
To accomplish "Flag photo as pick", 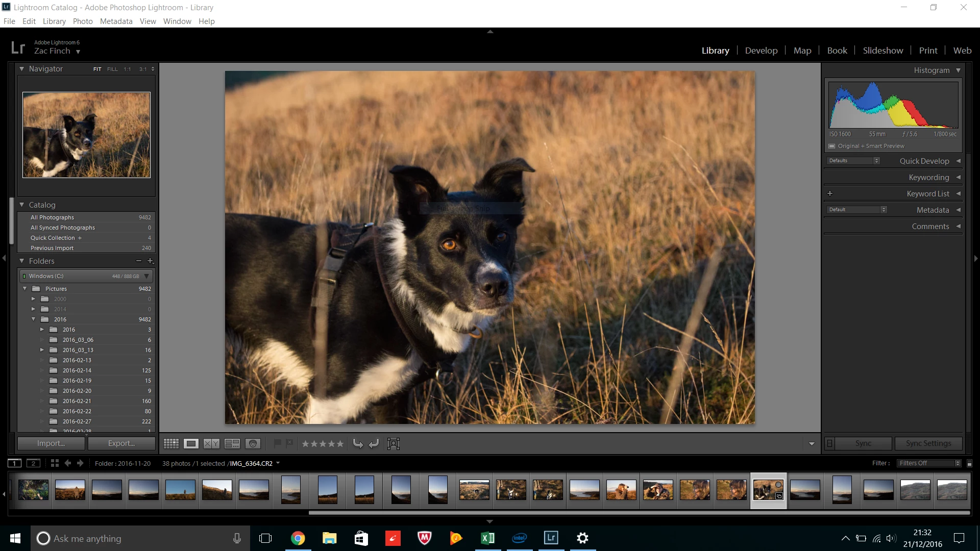I will (x=277, y=443).
